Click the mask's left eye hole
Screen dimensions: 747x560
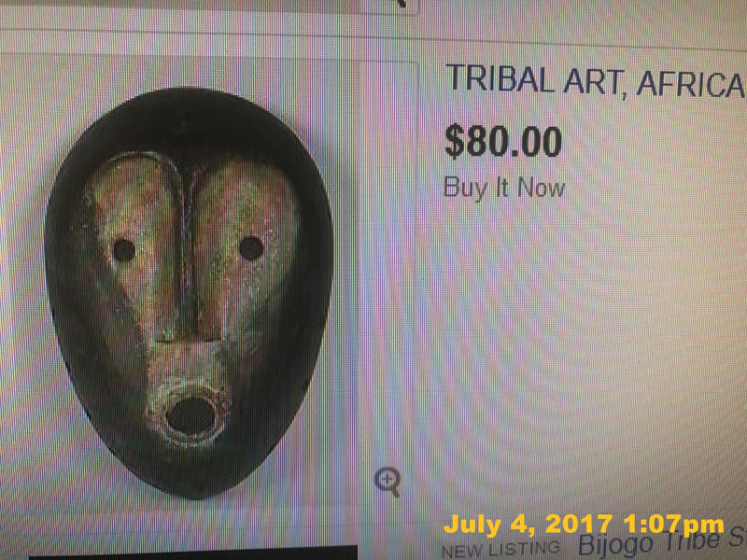tap(124, 250)
